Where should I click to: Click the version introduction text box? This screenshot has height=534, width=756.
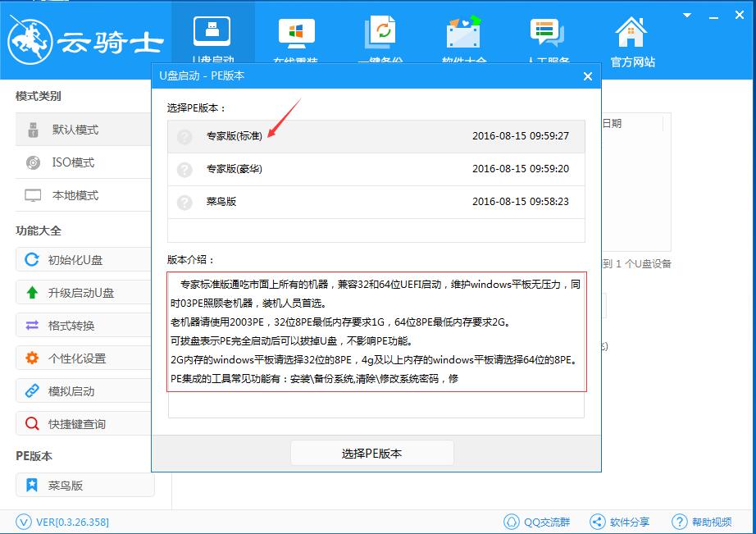(x=376, y=332)
